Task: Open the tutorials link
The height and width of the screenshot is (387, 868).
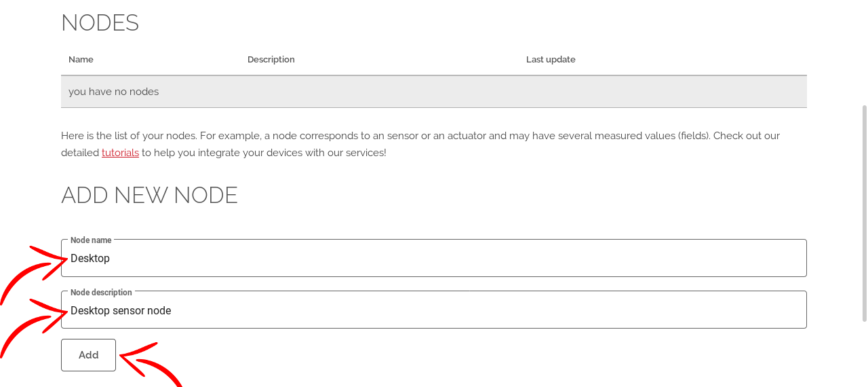Action: point(120,153)
